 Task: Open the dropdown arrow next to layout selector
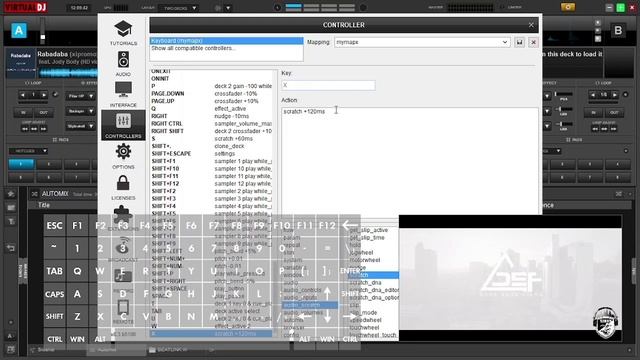(228, 8)
